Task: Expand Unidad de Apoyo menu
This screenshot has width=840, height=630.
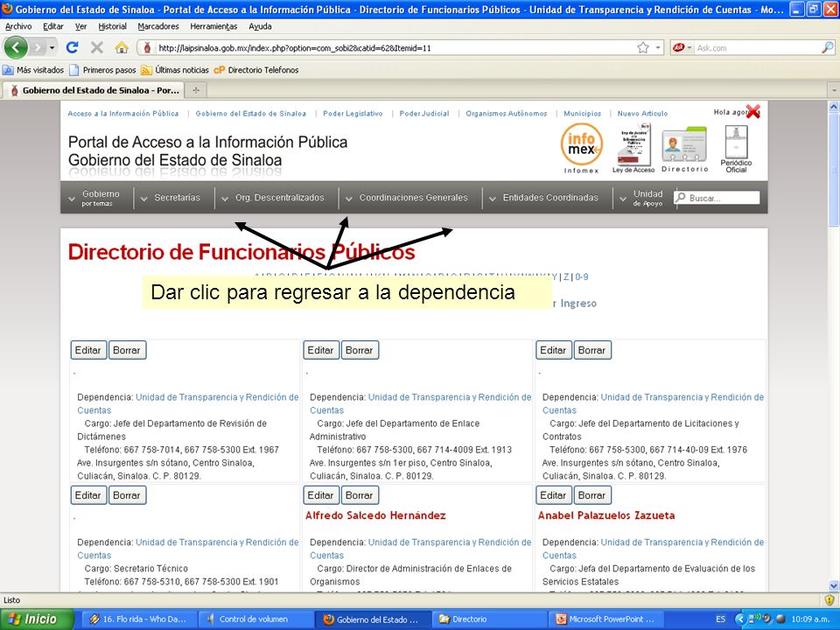Action: tap(641, 198)
